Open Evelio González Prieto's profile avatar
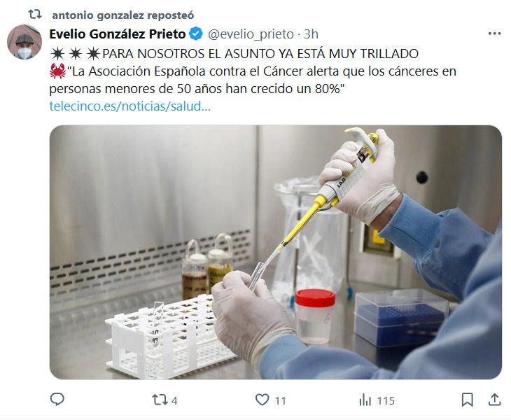Screen dimensions: 511x420 point(24,42)
